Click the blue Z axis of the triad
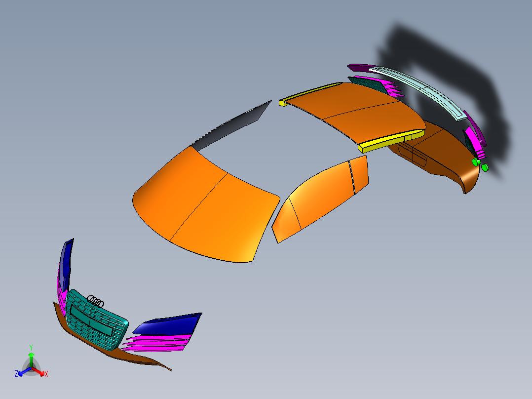Viewport: 532px width, 399px height. (x=23, y=372)
